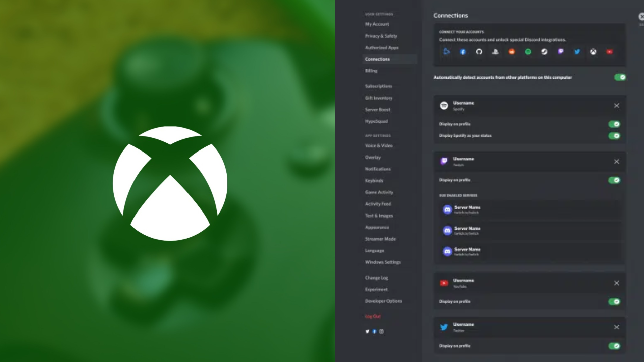The image size is (644, 362).
Task: Go to Text & Images settings
Action: coord(379,216)
